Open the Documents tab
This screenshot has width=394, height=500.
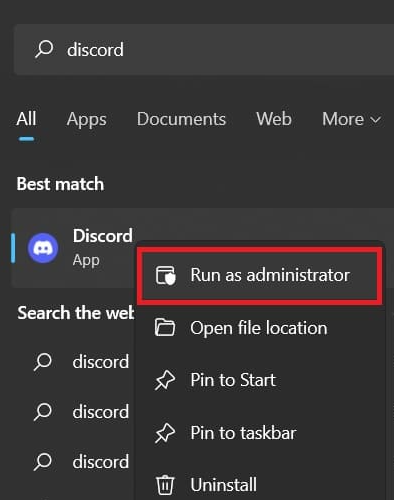[x=181, y=119]
